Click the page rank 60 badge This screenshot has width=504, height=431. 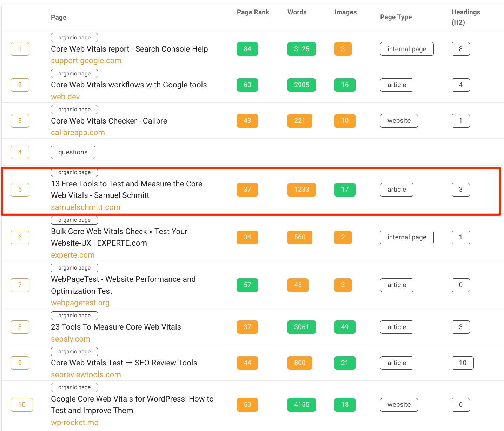pyautogui.click(x=247, y=85)
